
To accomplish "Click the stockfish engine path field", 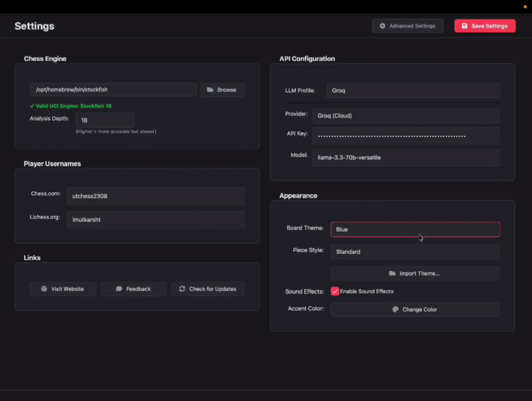I will point(113,90).
